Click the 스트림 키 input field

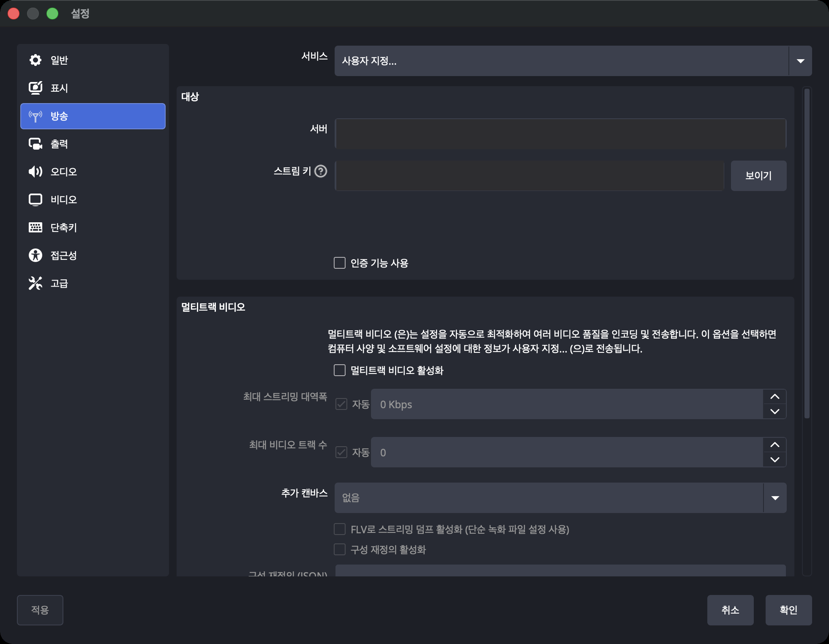tap(529, 175)
